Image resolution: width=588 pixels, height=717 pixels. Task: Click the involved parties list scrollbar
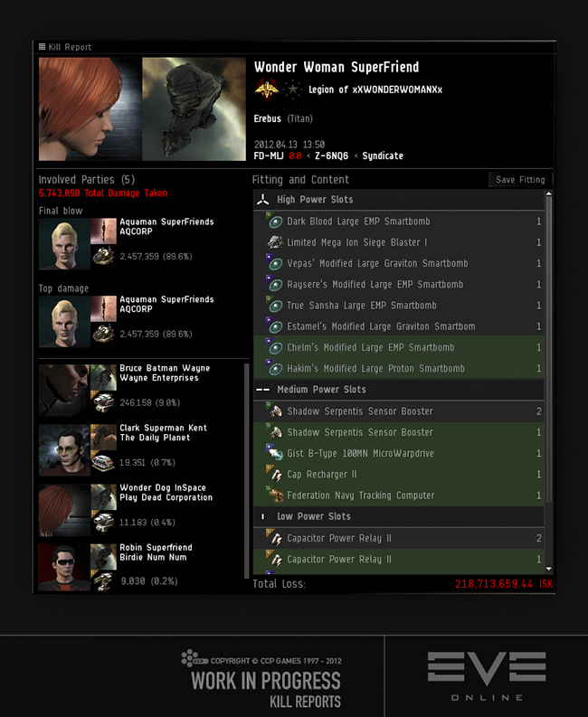pyautogui.click(x=247, y=470)
